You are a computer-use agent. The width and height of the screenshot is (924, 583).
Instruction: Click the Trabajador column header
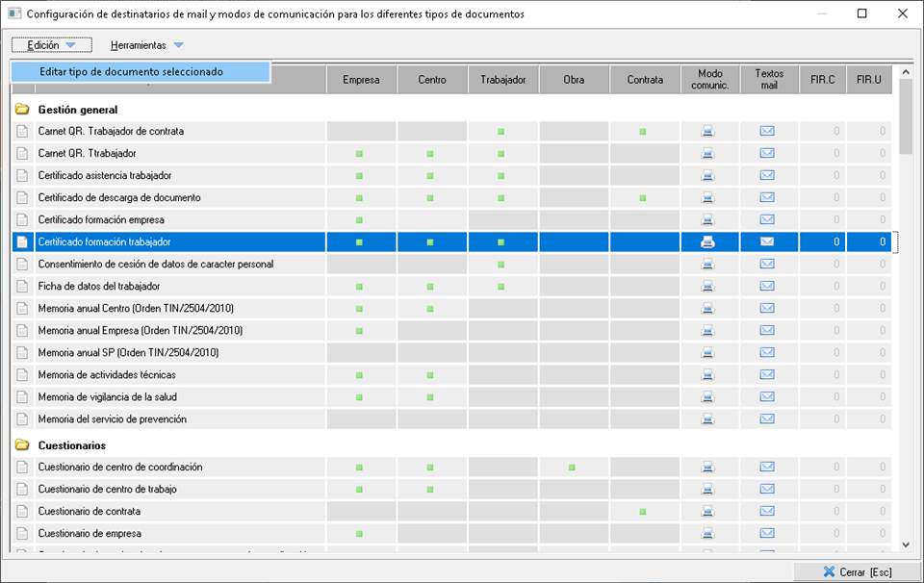pos(502,80)
